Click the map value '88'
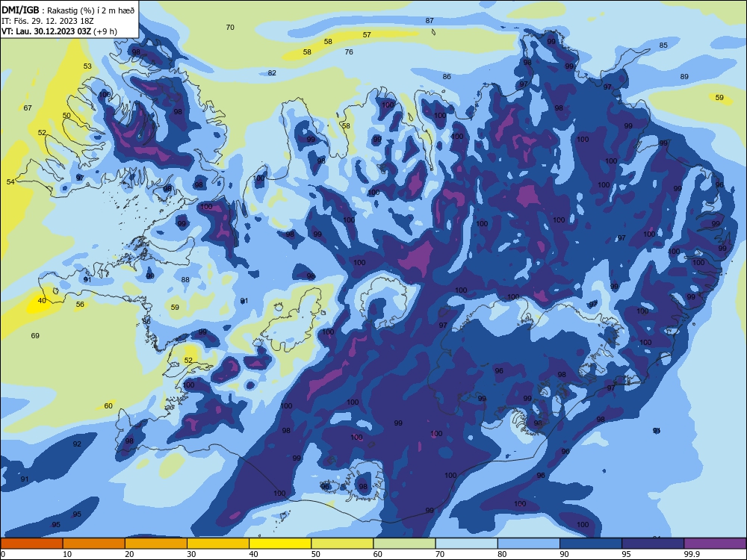This screenshot has width=747, height=560. tap(185, 279)
